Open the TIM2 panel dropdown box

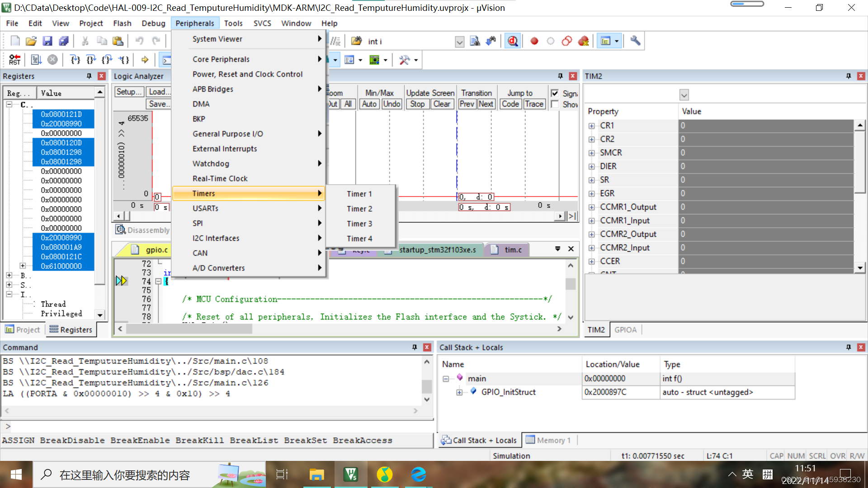(684, 95)
